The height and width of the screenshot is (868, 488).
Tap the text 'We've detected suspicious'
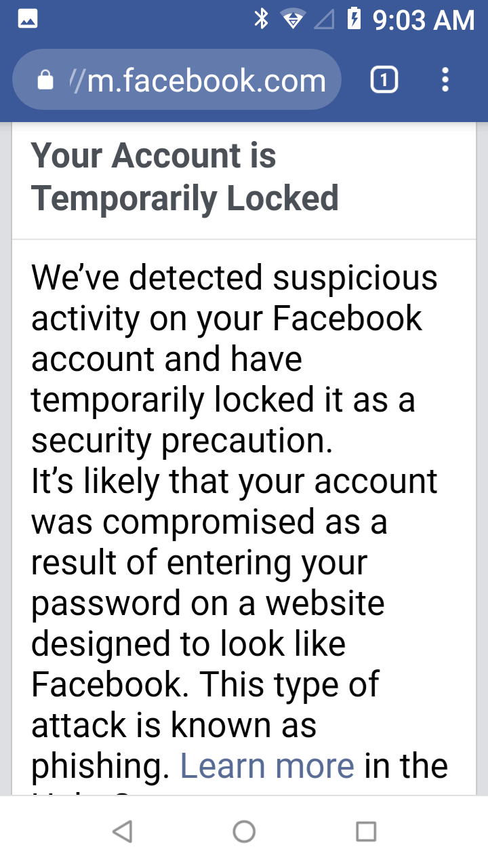pos(235,278)
